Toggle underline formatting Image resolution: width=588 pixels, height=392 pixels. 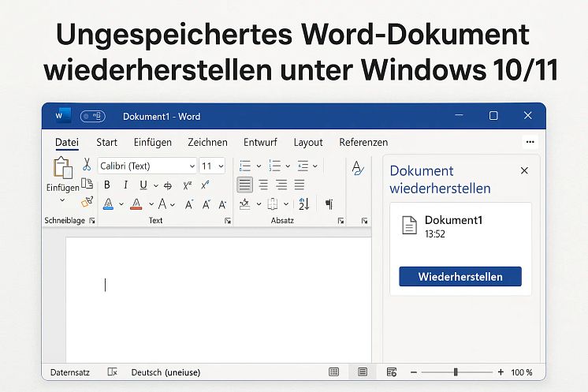143,185
